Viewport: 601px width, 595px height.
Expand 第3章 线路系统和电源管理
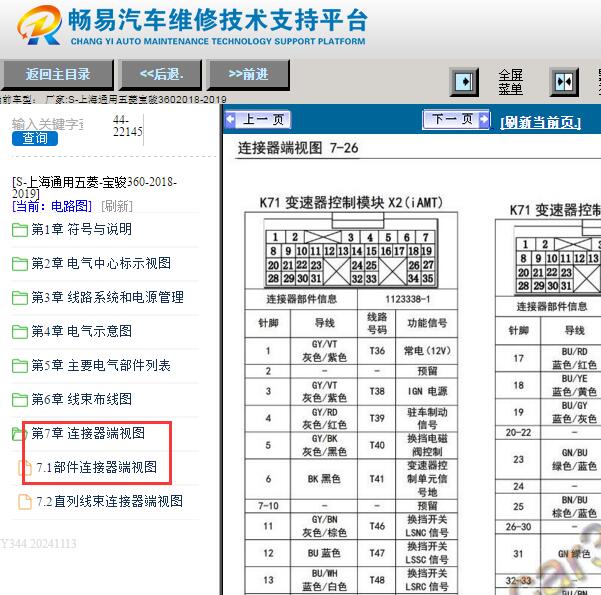pos(108,297)
